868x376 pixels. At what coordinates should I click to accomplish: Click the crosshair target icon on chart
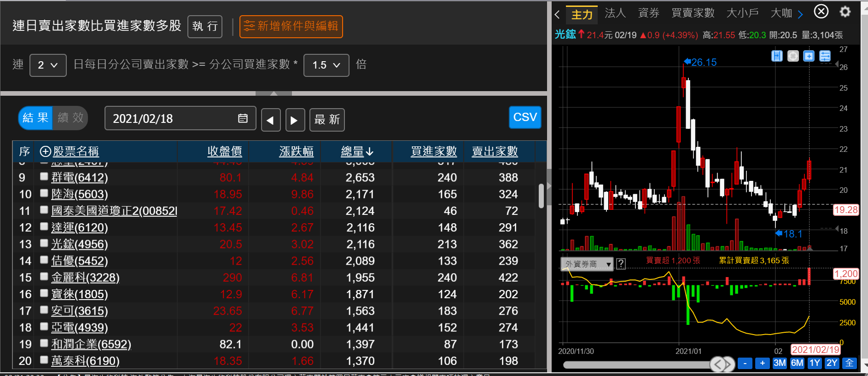[x=793, y=56]
